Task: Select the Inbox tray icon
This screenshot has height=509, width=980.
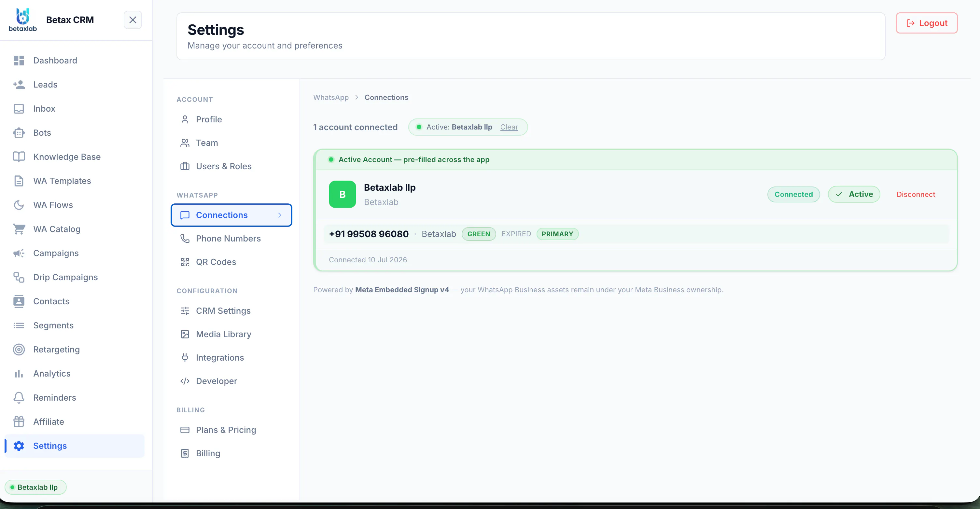Action: (x=19, y=108)
